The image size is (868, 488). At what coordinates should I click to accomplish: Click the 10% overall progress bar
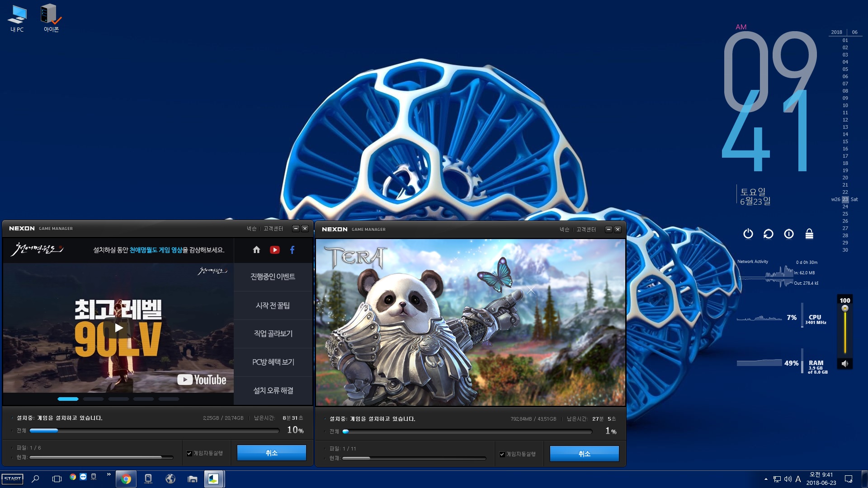tap(154, 431)
